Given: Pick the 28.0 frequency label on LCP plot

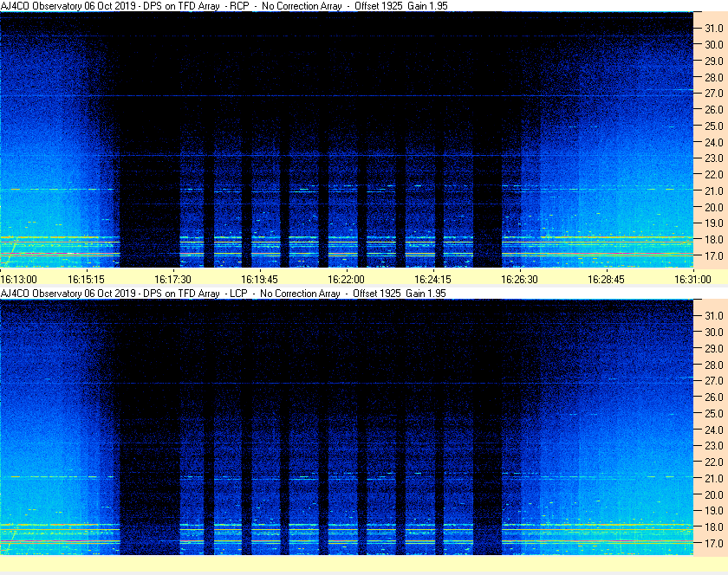Looking at the screenshot, I should [714, 365].
